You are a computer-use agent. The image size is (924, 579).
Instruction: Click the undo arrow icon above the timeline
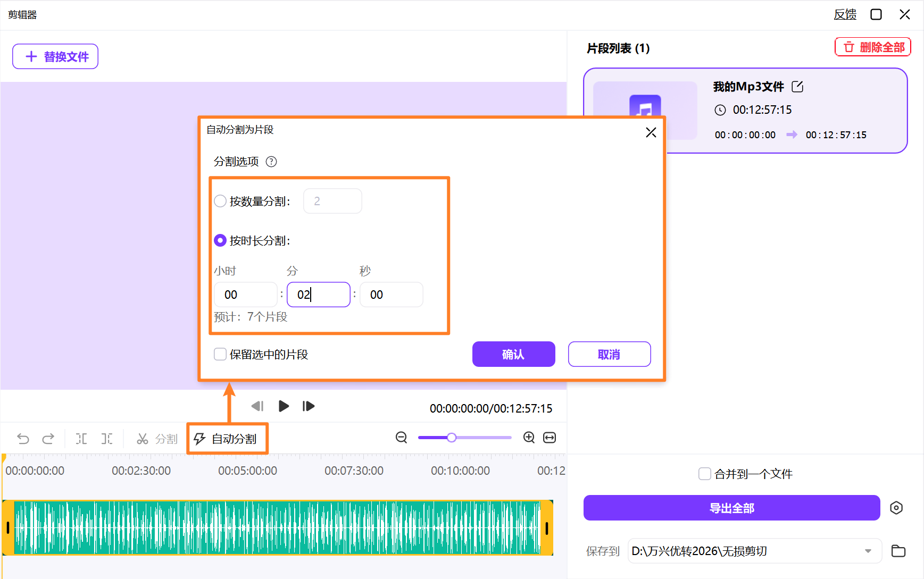(x=22, y=438)
